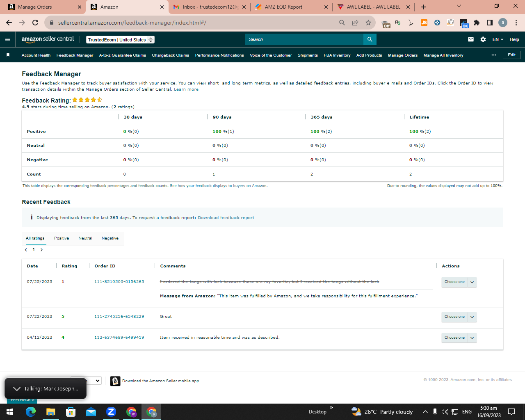Open Microsoft Edge from taskbar
Viewport: 525px width, 420px height.
pos(31,412)
